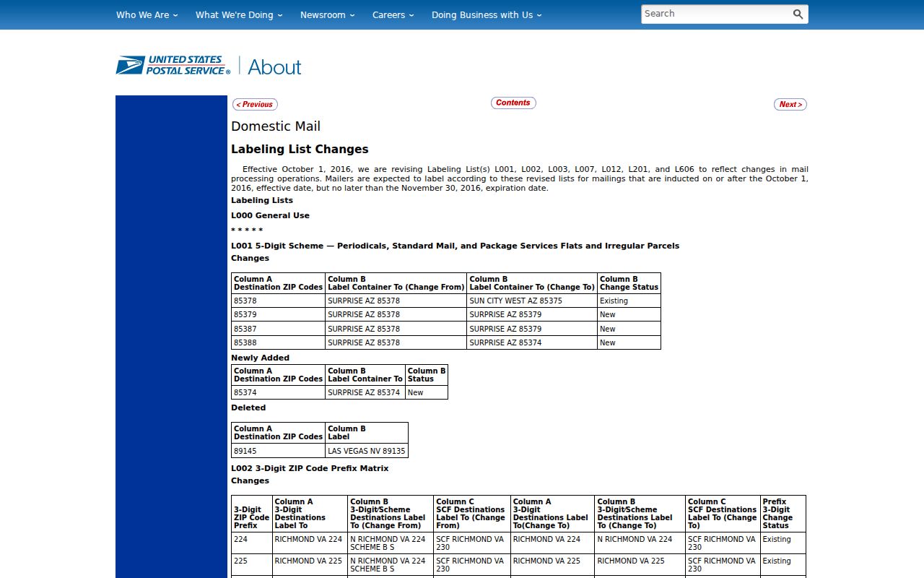
Task: Select the Labeling Lists subheading
Action: [262, 200]
